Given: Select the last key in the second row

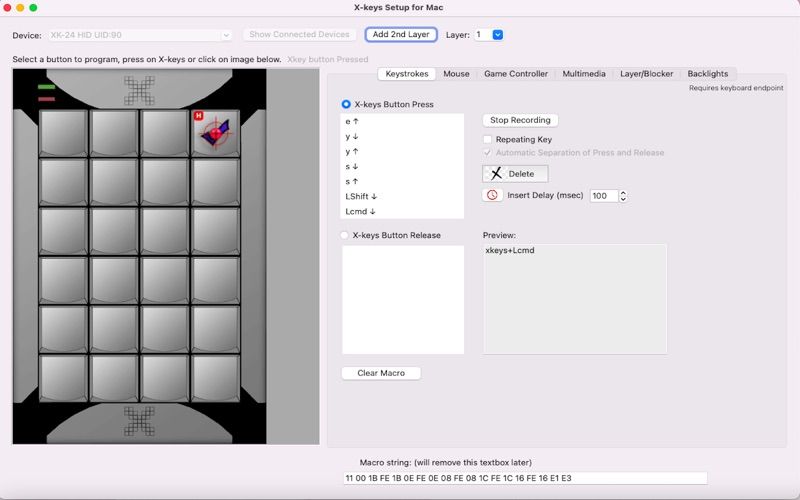Looking at the screenshot, I should pos(215,182).
